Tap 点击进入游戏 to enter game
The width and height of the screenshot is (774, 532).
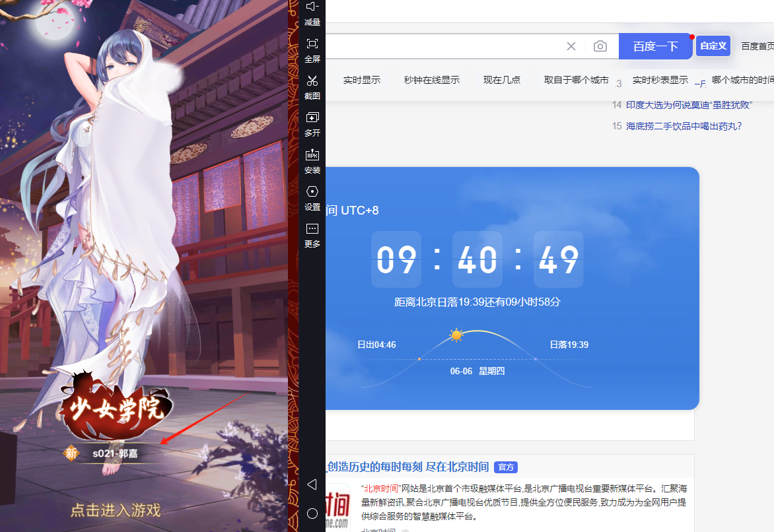click(x=116, y=510)
